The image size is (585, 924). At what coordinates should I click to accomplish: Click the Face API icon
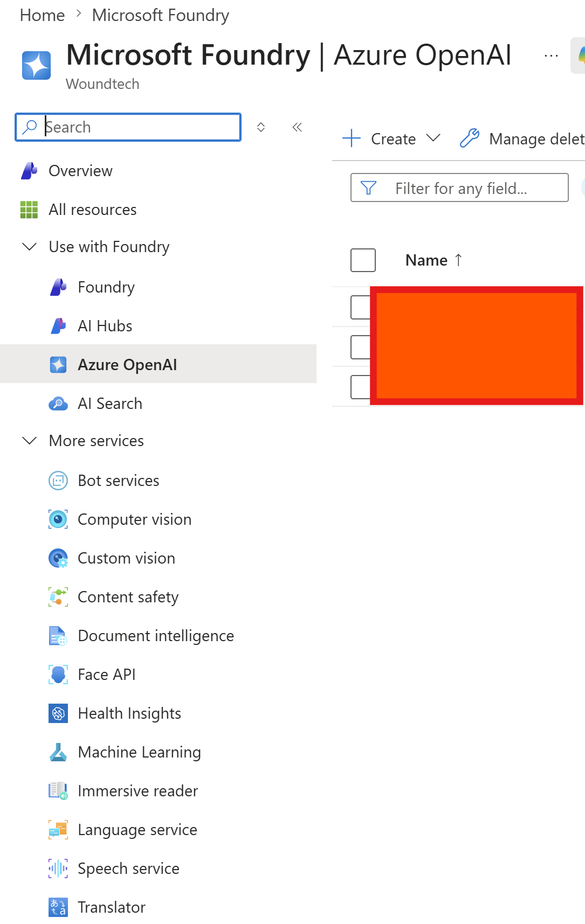tap(58, 675)
